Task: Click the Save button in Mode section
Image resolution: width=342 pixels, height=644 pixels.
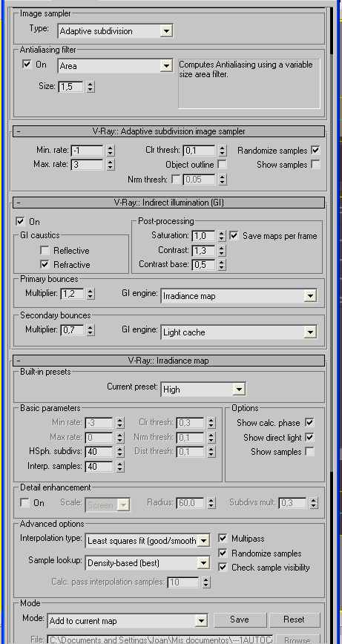Action: [x=240, y=620]
